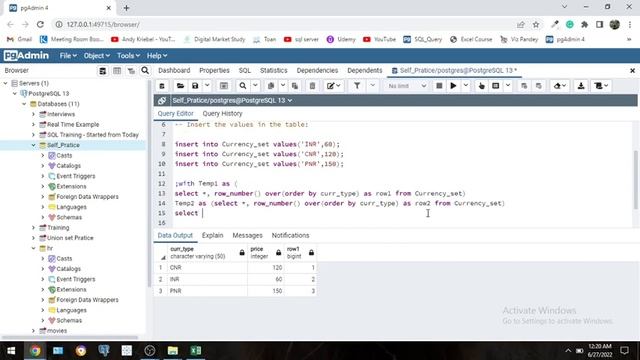Click the cell containing CNR
Screen dimensions: 640x360
(x=207, y=268)
